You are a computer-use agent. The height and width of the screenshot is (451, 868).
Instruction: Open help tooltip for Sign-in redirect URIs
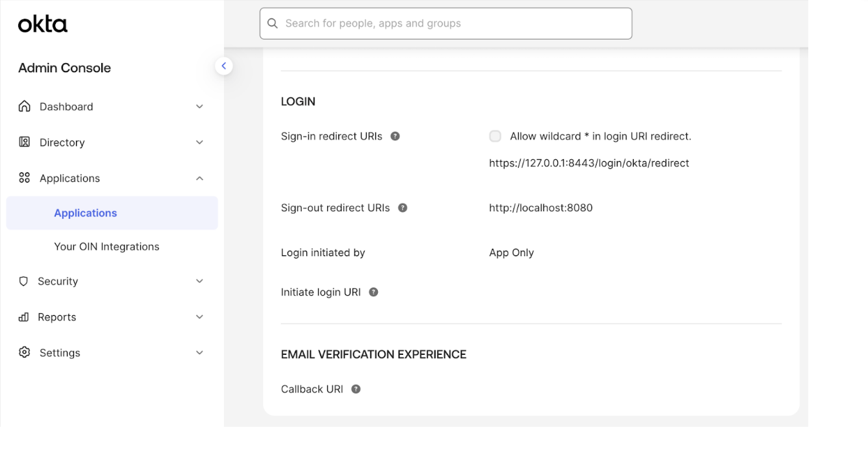point(395,136)
